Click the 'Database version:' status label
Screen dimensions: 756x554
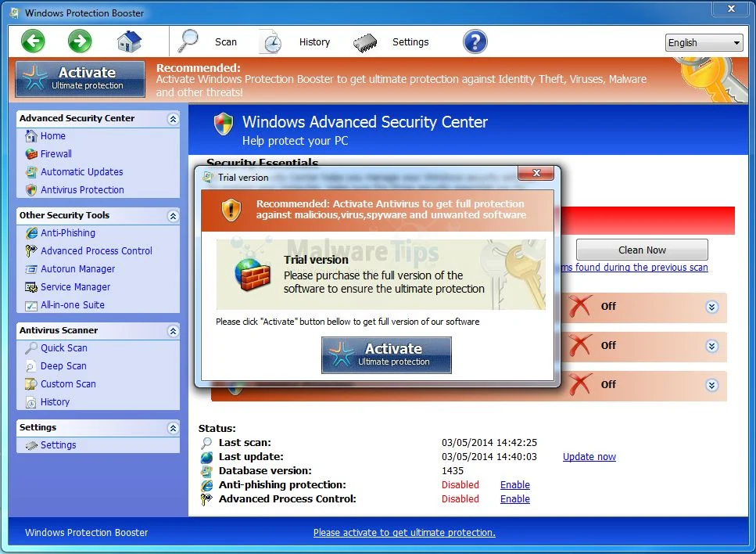click(x=265, y=470)
